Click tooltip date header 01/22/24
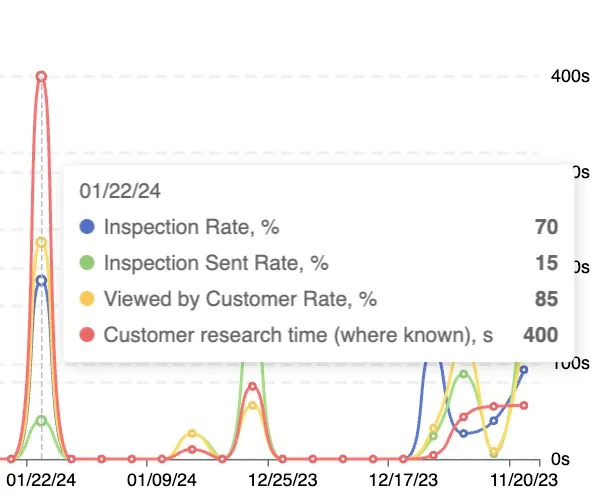Viewport: 615px width, 502px height. 121,190
